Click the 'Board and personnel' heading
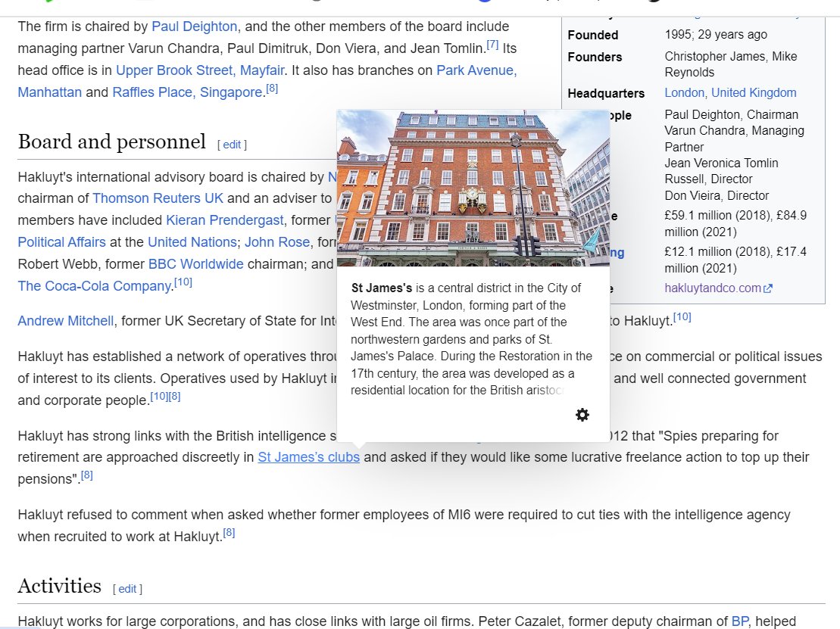The width and height of the screenshot is (840, 629). (111, 142)
